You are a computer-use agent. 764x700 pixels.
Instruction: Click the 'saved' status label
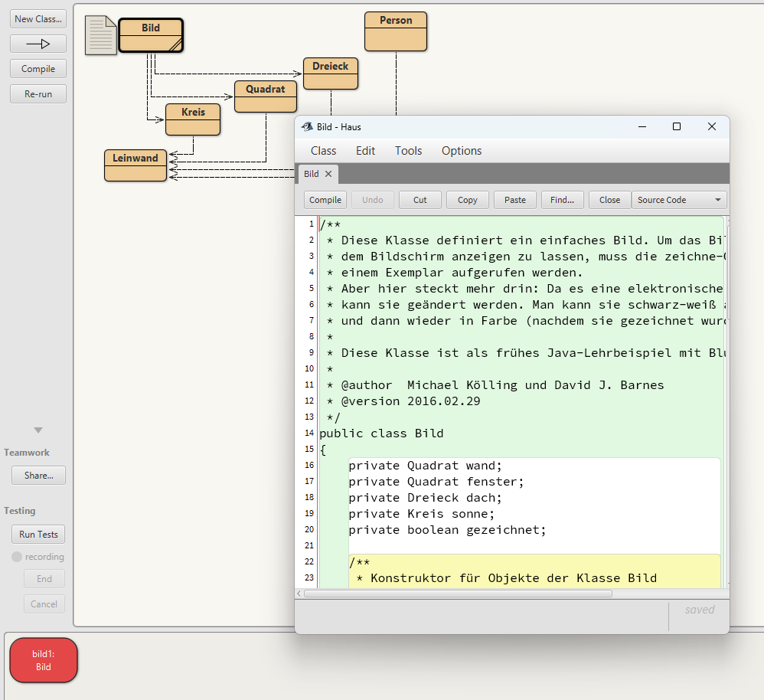tap(700, 610)
